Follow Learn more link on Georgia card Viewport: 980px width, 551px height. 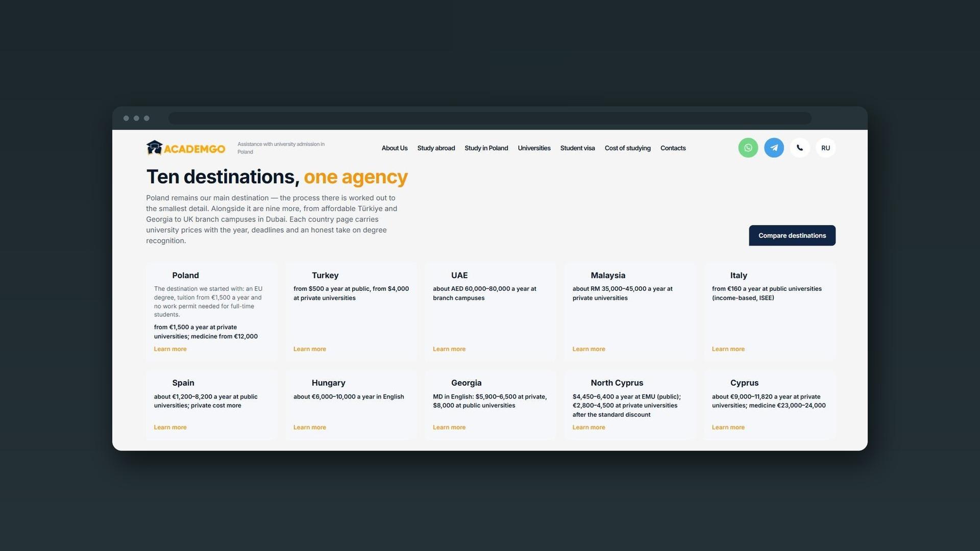449,428
